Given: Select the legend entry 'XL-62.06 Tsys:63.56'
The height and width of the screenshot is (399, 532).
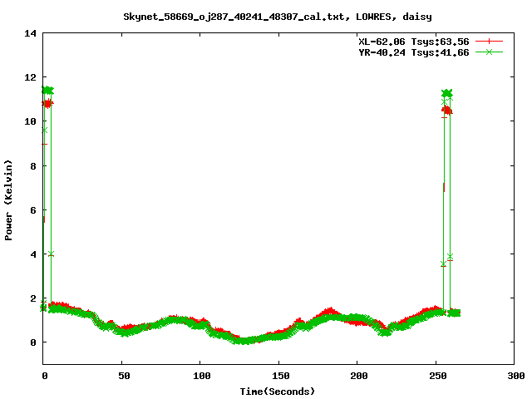Looking at the screenshot, I should coord(414,42).
